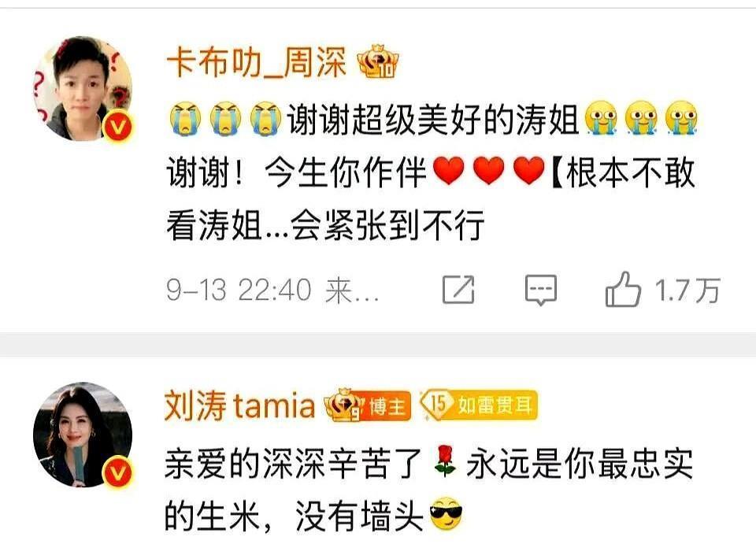Screen dimensions: 756x544
Task: Tap the sunglasses emoji in the reply
Action: point(446,514)
